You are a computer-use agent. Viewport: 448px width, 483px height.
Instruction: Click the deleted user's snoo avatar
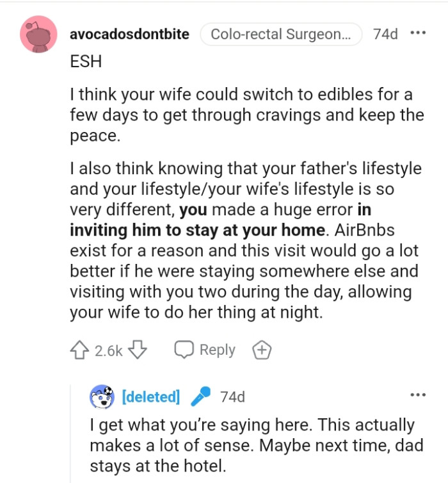click(x=102, y=397)
